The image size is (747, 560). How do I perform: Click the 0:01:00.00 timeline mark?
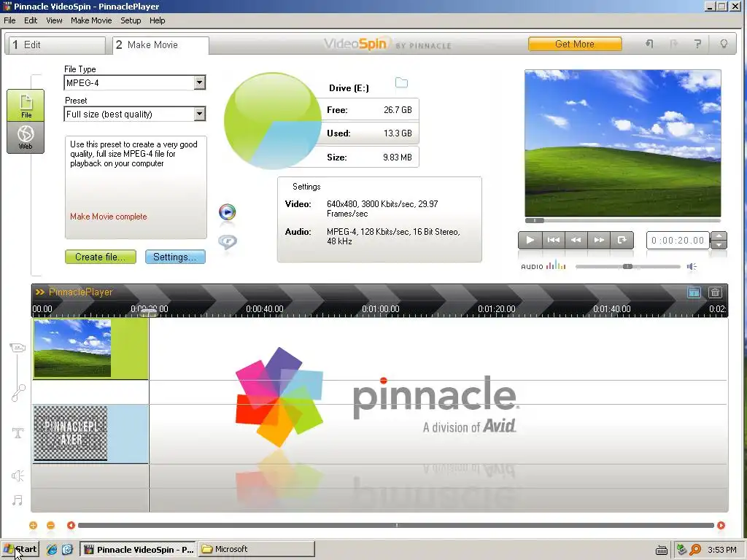point(381,309)
